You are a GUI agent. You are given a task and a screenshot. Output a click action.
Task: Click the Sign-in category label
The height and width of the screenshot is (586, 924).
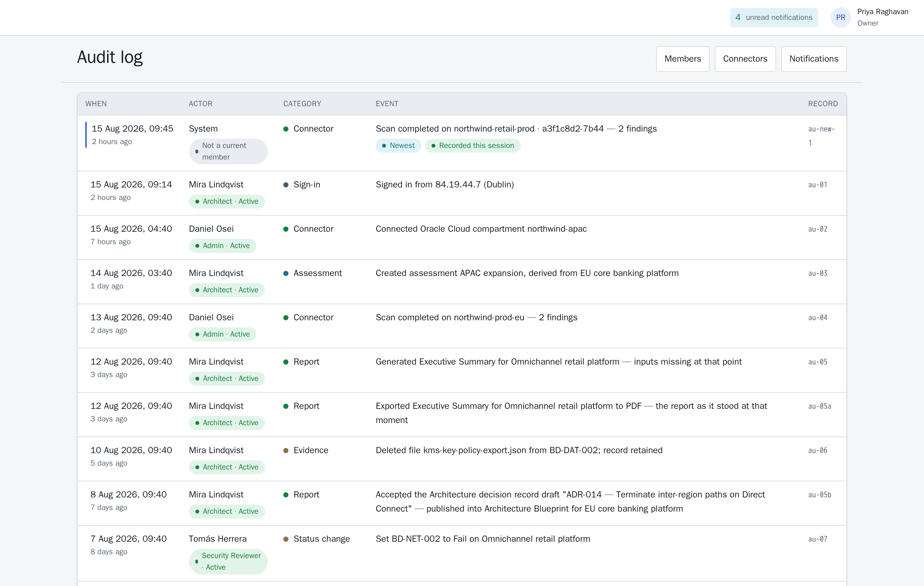[x=307, y=185]
